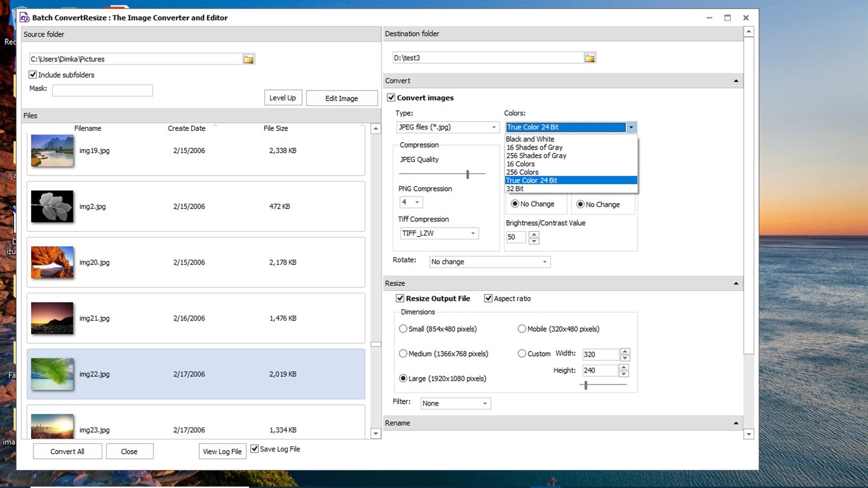The width and height of the screenshot is (868, 488).
Task: Expand the Rename section
Action: pyautogui.click(x=735, y=423)
